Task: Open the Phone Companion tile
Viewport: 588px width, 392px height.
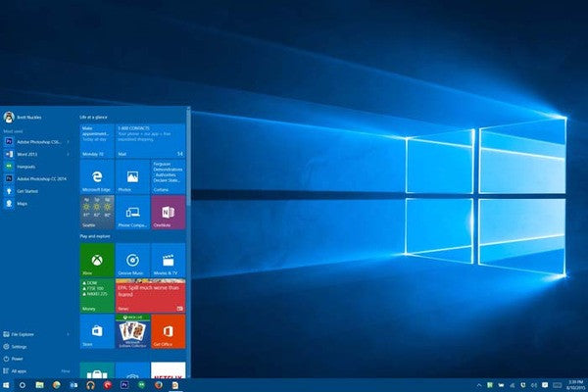Action: (x=132, y=213)
